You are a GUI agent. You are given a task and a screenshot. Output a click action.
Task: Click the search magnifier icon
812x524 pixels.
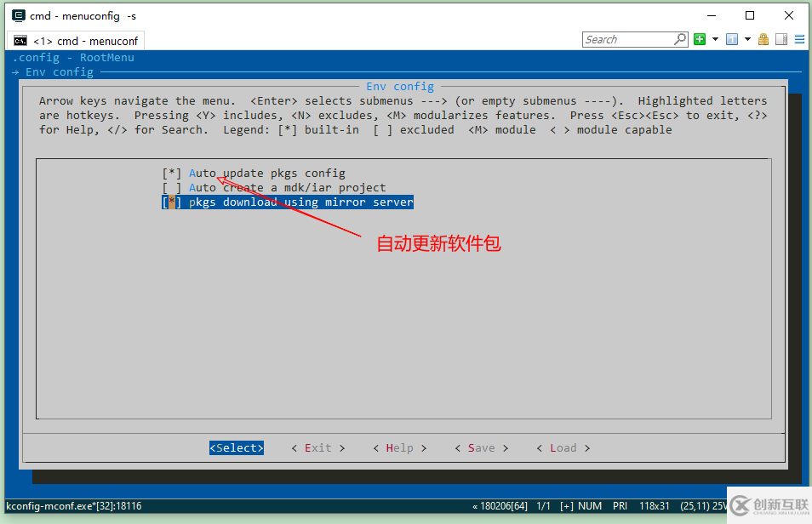pyautogui.click(x=680, y=39)
